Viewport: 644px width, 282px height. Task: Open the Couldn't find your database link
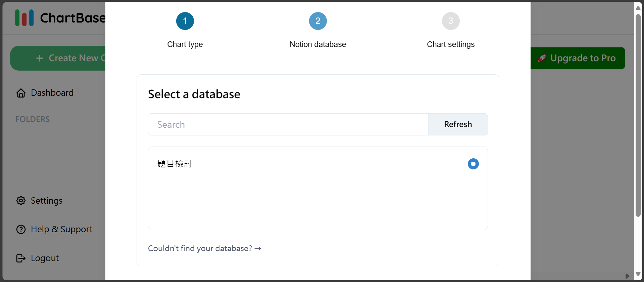point(205,248)
